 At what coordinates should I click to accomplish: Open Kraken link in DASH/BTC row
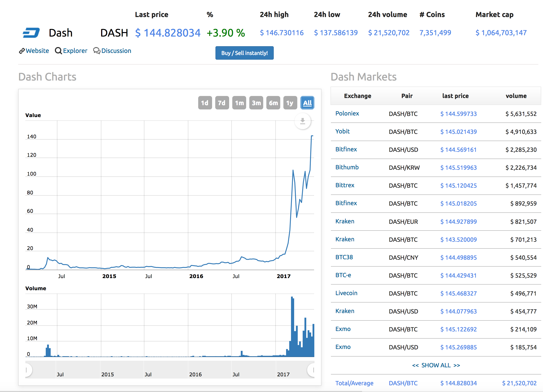click(345, 240)
